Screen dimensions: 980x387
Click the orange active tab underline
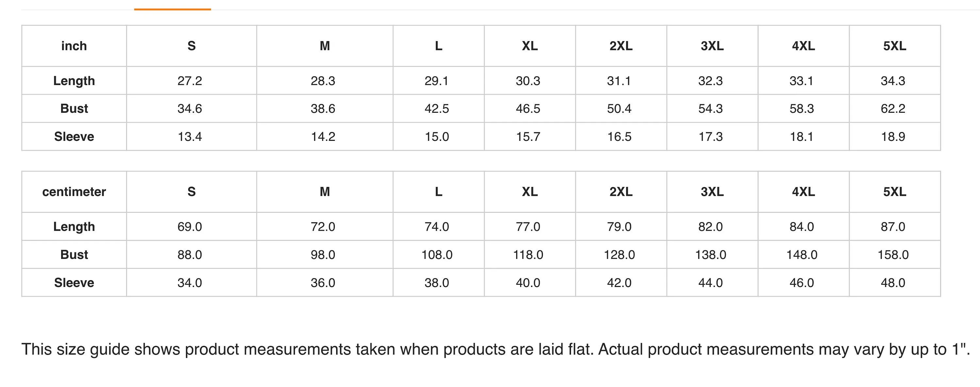pos(172,9)
